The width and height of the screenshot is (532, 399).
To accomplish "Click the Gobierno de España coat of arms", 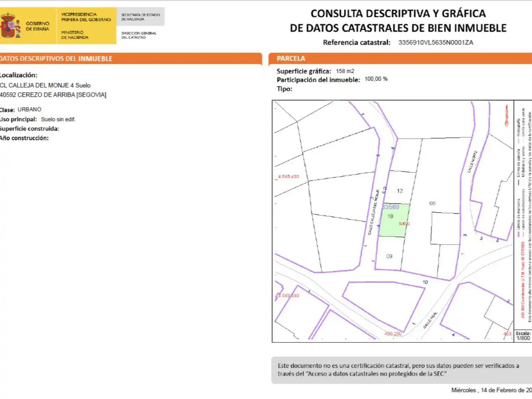I will click(x=10, y=25).
